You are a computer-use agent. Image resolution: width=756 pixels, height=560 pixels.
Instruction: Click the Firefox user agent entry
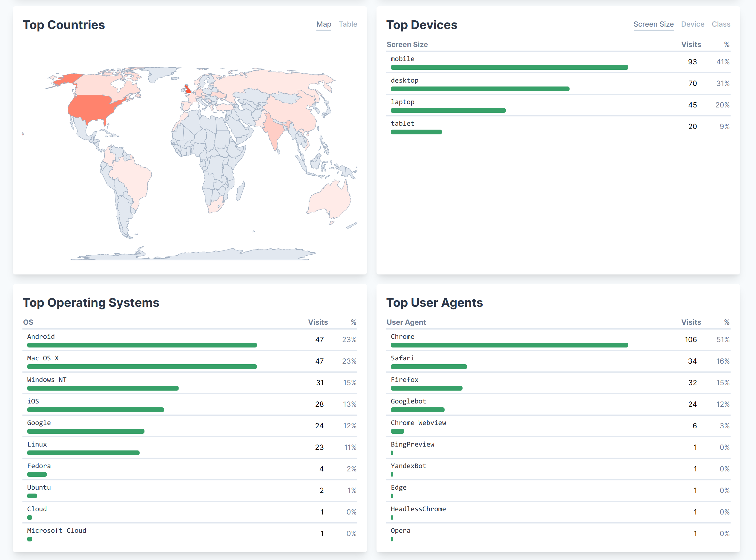404,380
